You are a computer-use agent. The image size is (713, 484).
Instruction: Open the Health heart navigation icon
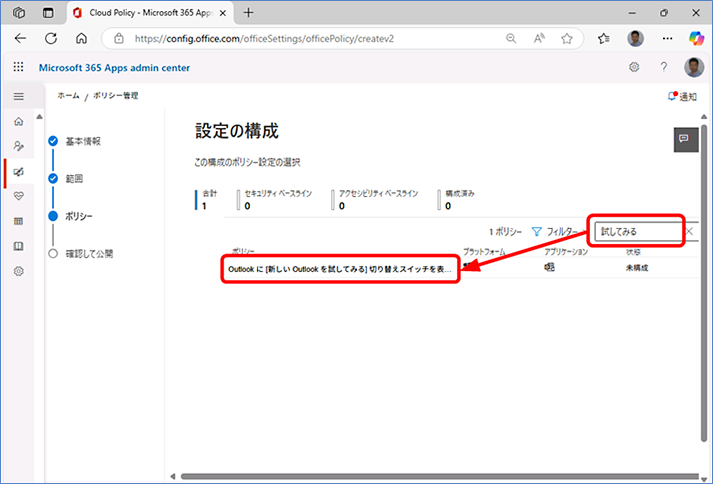point(19,196)
